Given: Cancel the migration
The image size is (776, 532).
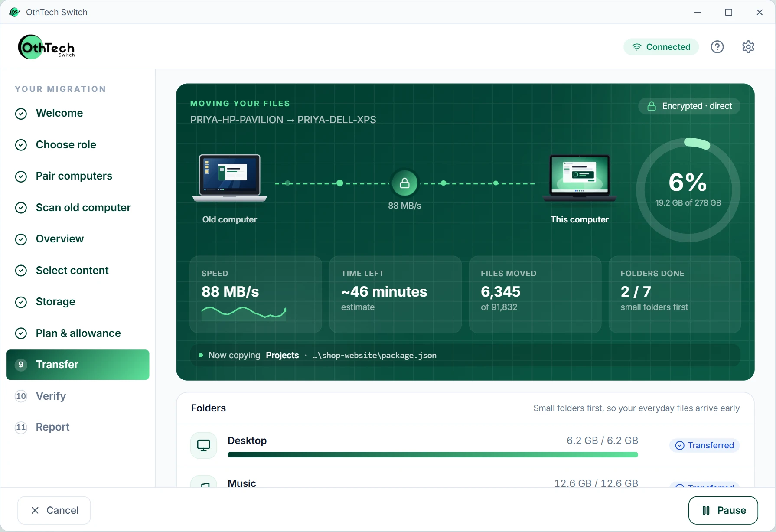Looking at the screenshot, I should click(x=54, y=510).
